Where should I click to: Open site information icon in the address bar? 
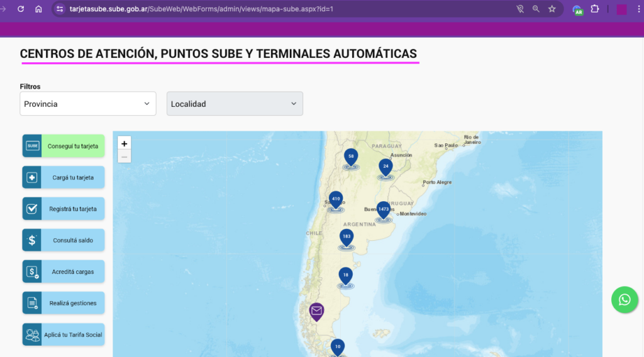tap(60, 9)
